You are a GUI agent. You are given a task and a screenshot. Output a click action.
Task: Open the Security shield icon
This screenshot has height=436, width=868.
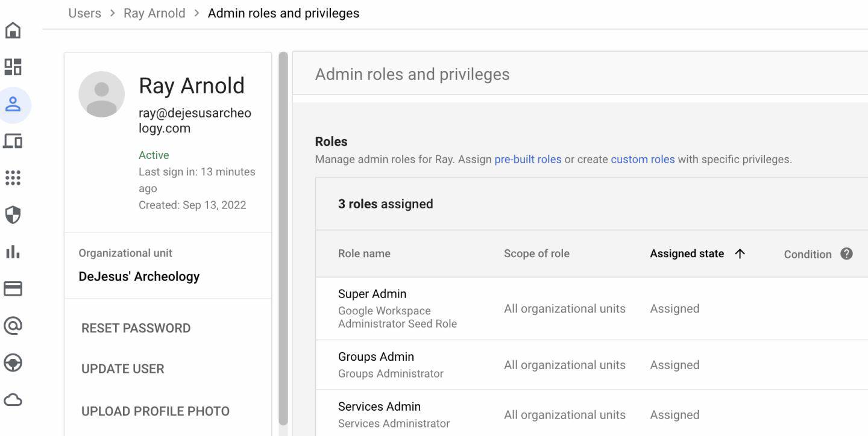click(13, 215)
